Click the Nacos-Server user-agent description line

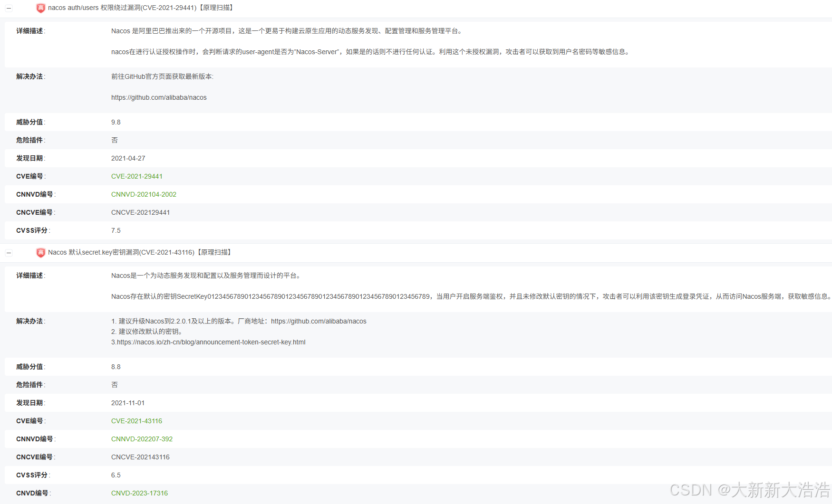371,52
